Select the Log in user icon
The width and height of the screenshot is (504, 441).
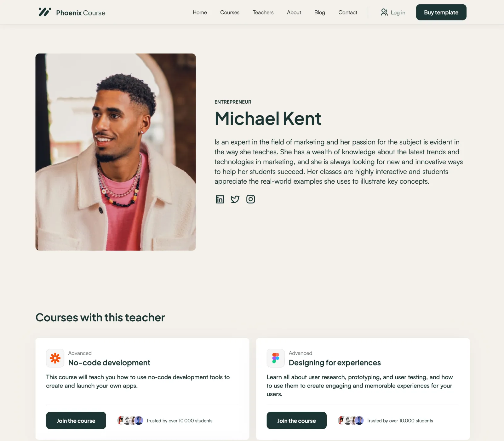384,12
